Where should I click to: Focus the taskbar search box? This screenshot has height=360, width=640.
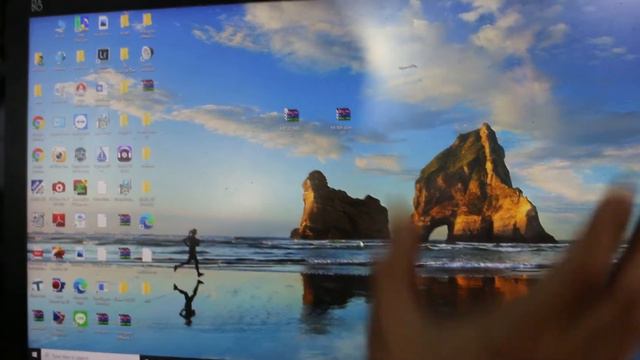(x=90, y=355)
